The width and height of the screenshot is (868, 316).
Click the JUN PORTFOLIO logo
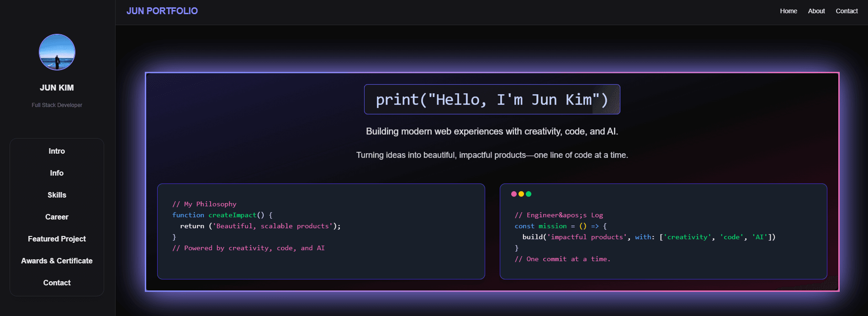[162, 11]
